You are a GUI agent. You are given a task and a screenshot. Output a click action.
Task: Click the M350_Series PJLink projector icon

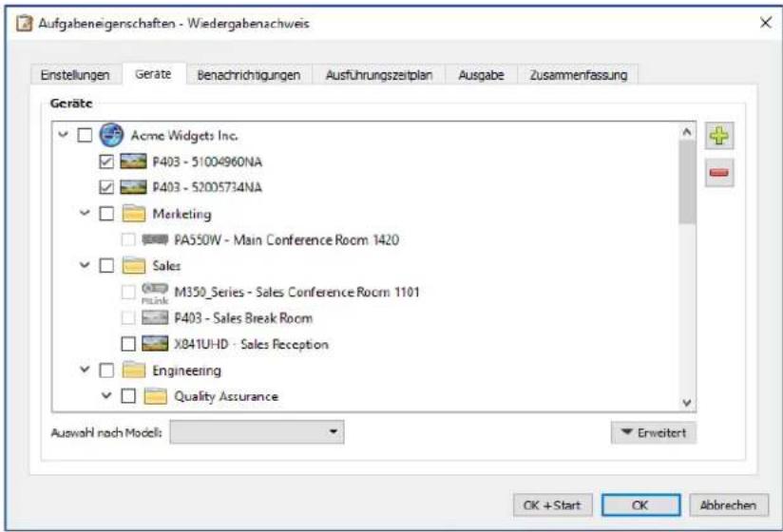[155, 293]
